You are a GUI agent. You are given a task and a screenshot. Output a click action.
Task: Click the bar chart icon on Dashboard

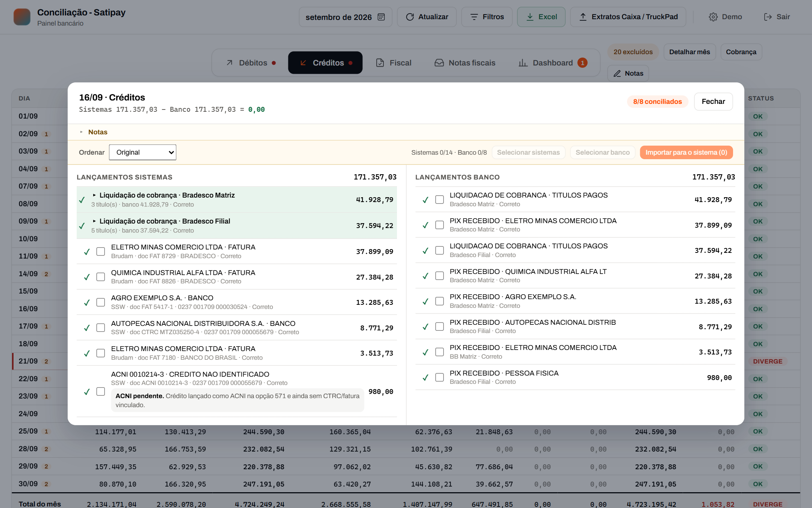pos(523,63)
